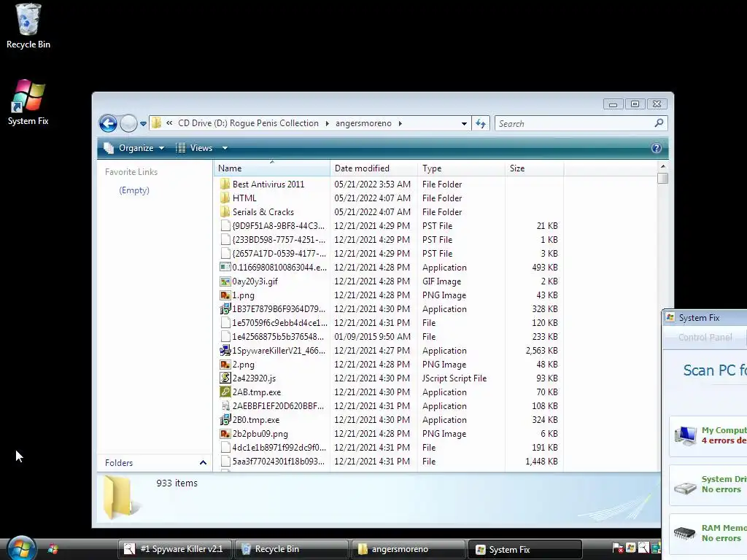Open dropdown arrow after angersmoreno breadcrumb
Viewport: 747px width, 560px height.
[x=400, y=124]
